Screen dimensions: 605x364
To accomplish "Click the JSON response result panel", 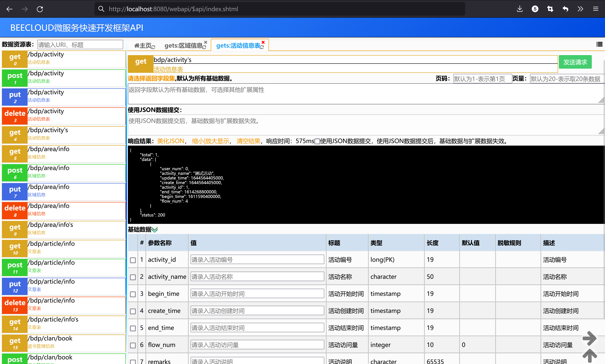I will point(366,185).
